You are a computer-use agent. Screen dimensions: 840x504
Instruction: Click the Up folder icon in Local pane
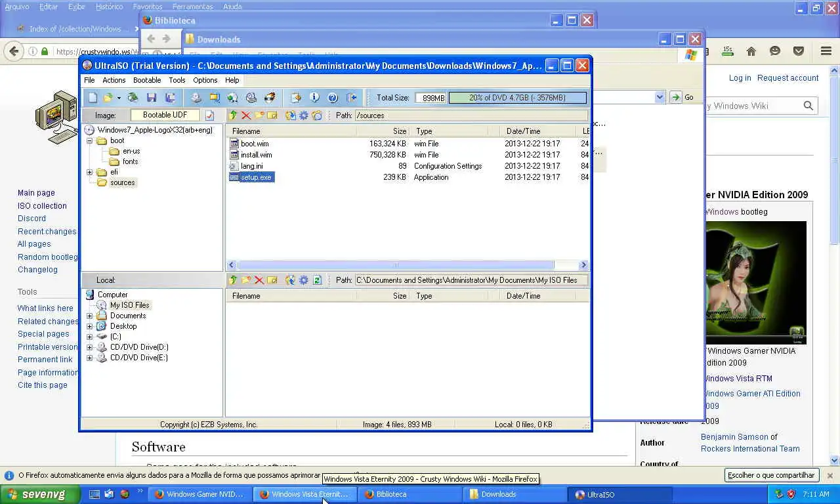point(233,280)
